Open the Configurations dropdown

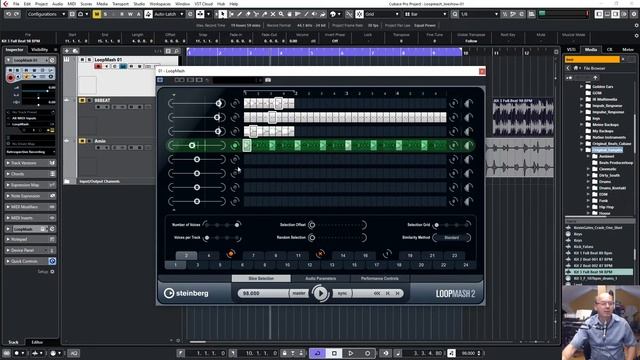(x=46, y=14)
